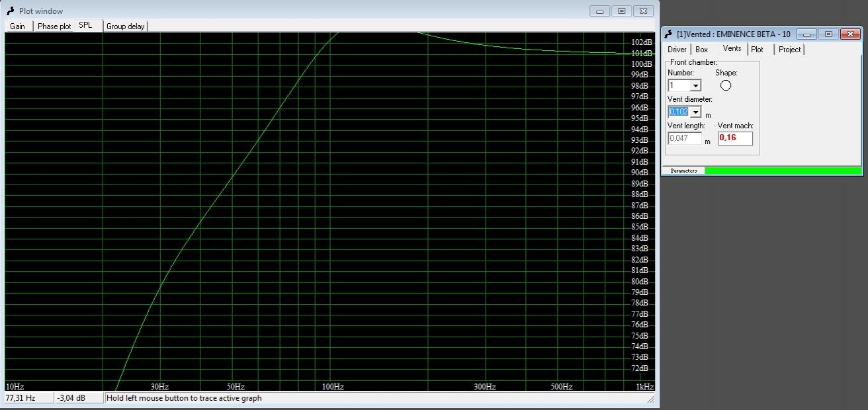Switch to the Gain tab
The width and height of the screenshot is (868, 410).
(18, 26)
